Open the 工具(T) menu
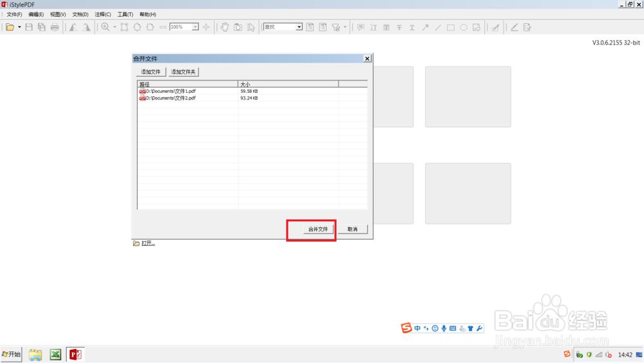644x363 pixels. click(126, 14)
